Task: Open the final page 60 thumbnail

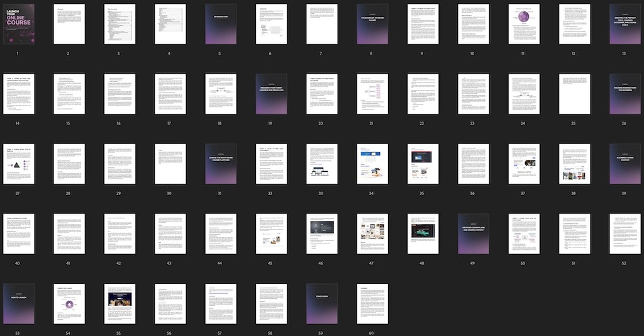Action: click(x=372, y=303)
